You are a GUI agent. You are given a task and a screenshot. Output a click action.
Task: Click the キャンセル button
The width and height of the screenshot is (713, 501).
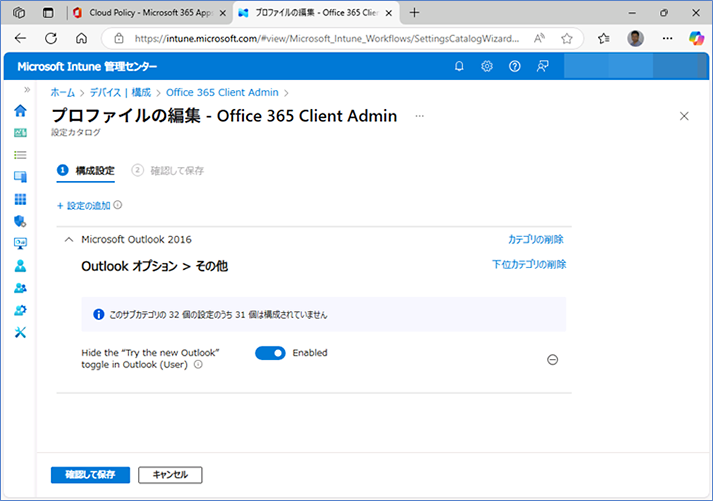(170, 475)
